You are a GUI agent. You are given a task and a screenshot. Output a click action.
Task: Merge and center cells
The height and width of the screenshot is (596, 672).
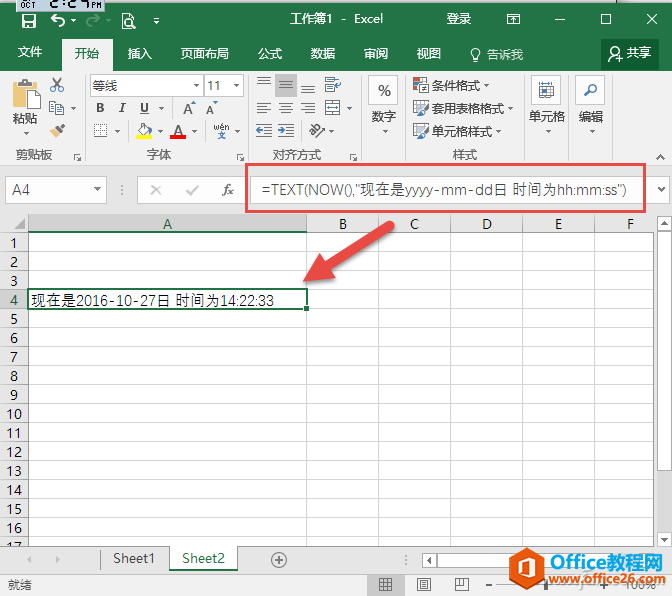tap(333, 108)
